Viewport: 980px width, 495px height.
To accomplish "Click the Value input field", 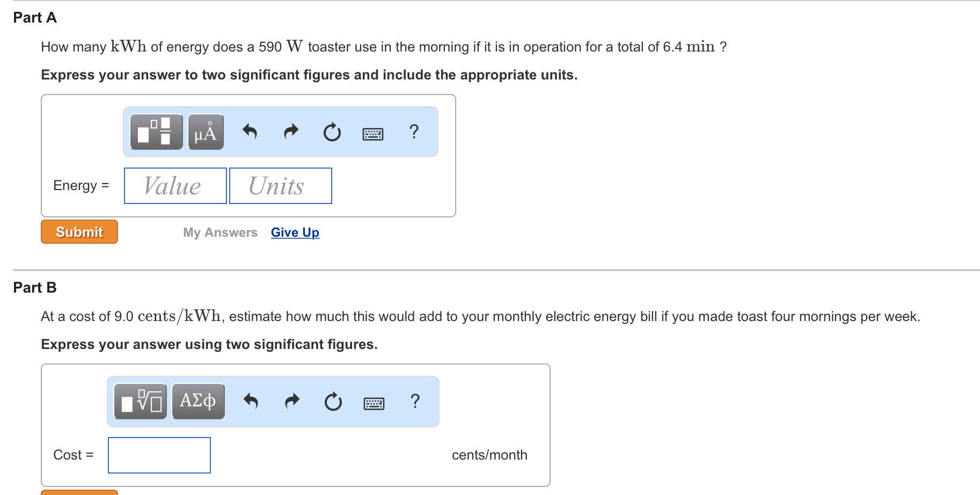I will 174,186.
